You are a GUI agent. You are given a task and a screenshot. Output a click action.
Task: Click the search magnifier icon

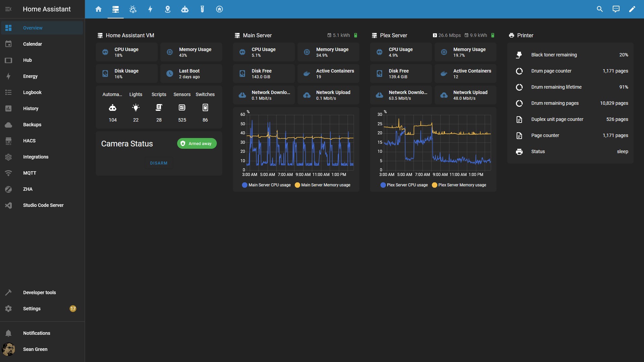pos(600,9)
